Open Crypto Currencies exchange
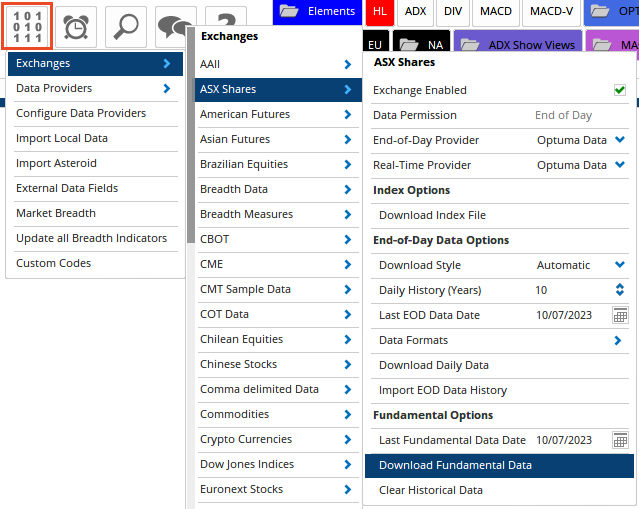 (278, 439)
